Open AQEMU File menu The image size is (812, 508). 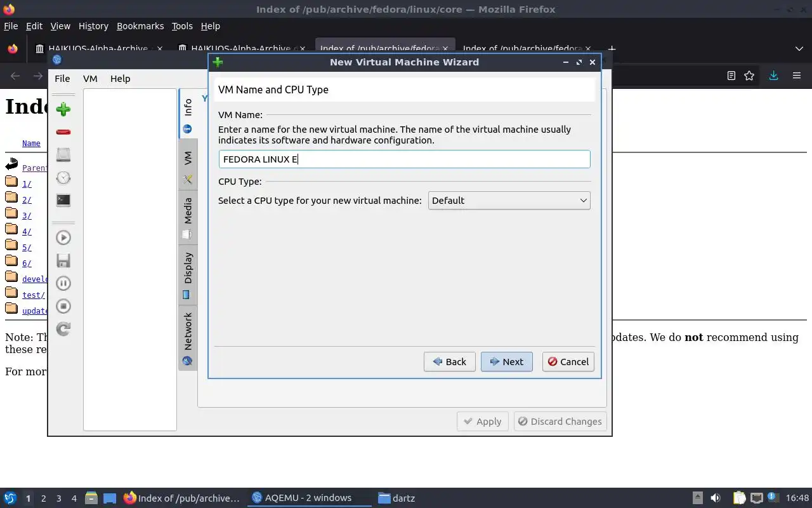point(62,79)
